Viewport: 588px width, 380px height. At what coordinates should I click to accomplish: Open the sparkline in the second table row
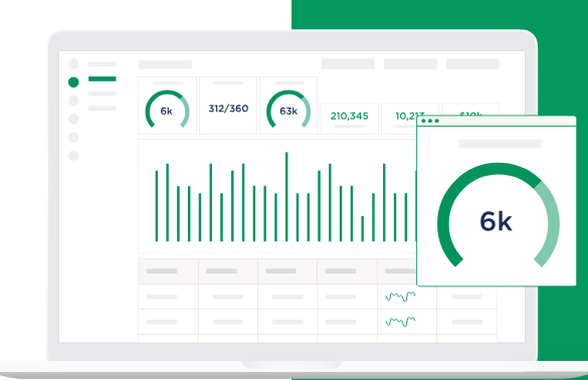[x=400, y=322]
